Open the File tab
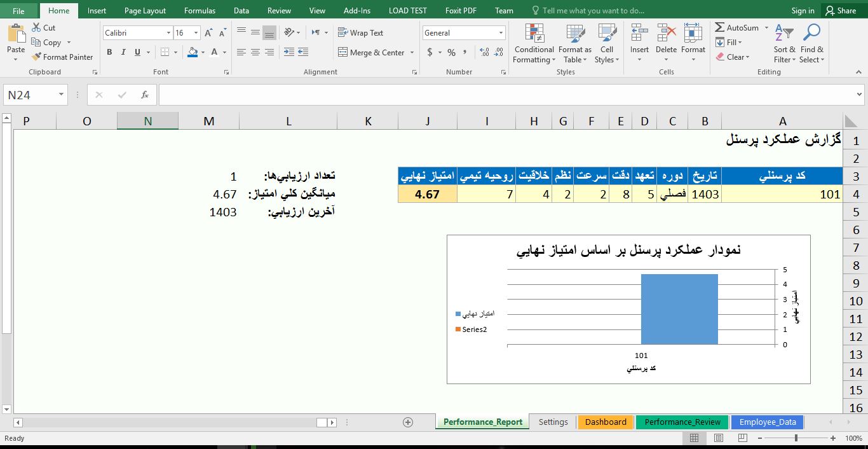This screenshot has height=449, width=868. pos(18,10)
